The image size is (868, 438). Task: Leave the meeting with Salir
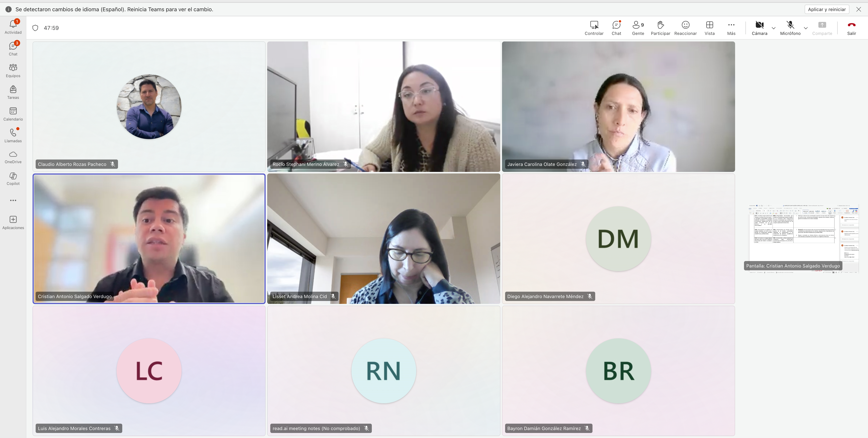click(852, 25)
